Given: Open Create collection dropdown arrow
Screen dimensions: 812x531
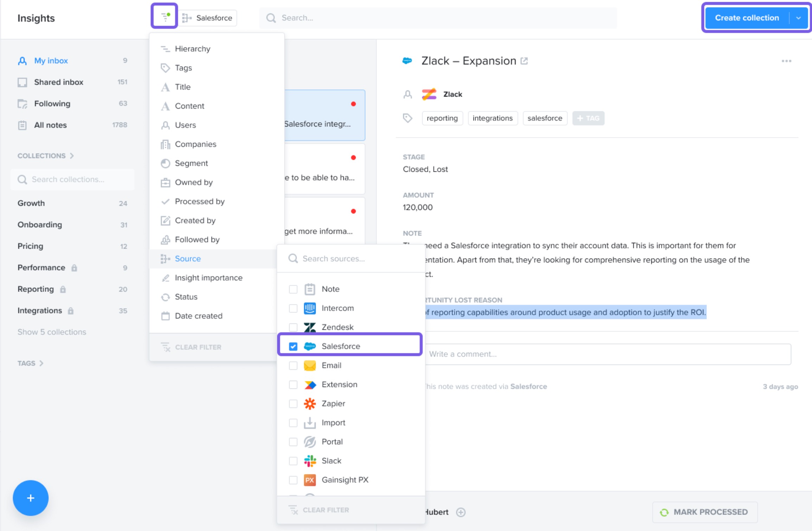Looking at the screenshot, I should click(x=799, y=18).
